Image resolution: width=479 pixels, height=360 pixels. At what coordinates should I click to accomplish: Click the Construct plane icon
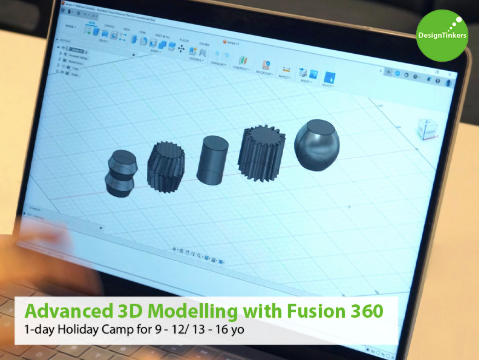pyautogui.click(x=243, y=61)
